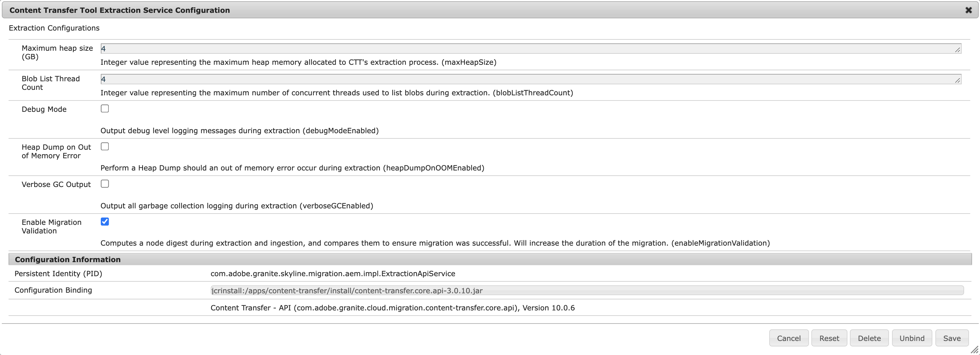The height and width of the screenshot is (355, 980).
Task: Click the dialog title bar text
Action: 119,10
